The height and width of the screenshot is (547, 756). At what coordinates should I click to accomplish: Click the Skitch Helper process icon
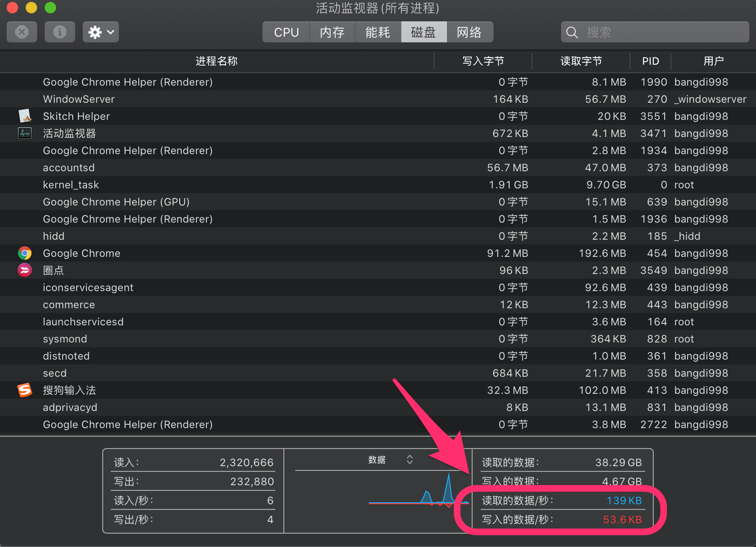click(25, 116)
